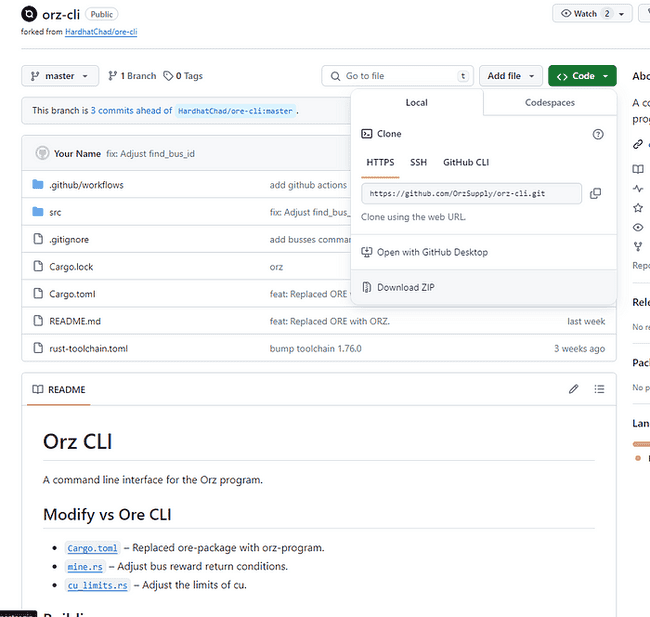650x617 pixels.
Task: Click the 'bump toolchain 1.76.0' commit message
Action: pos(315,348)
